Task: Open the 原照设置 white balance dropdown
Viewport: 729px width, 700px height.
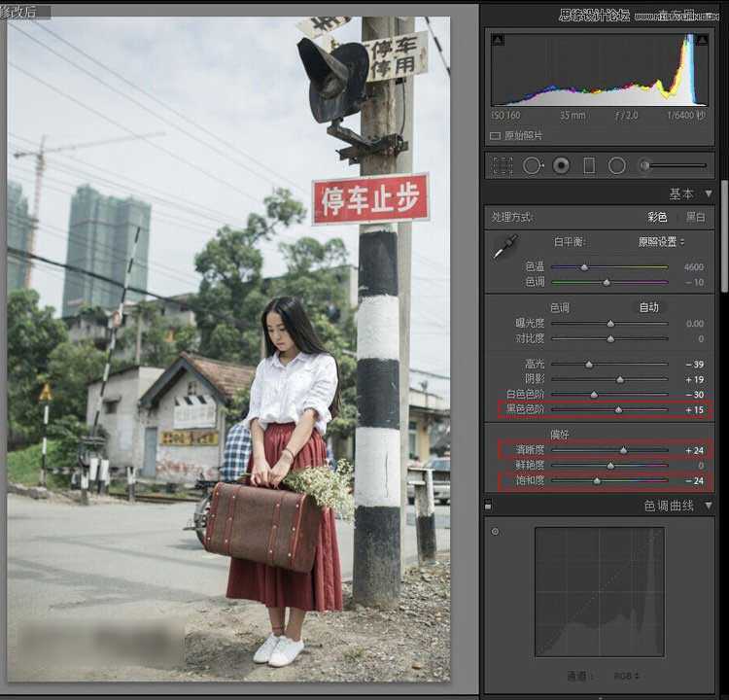Action: [x=661, y=242]
